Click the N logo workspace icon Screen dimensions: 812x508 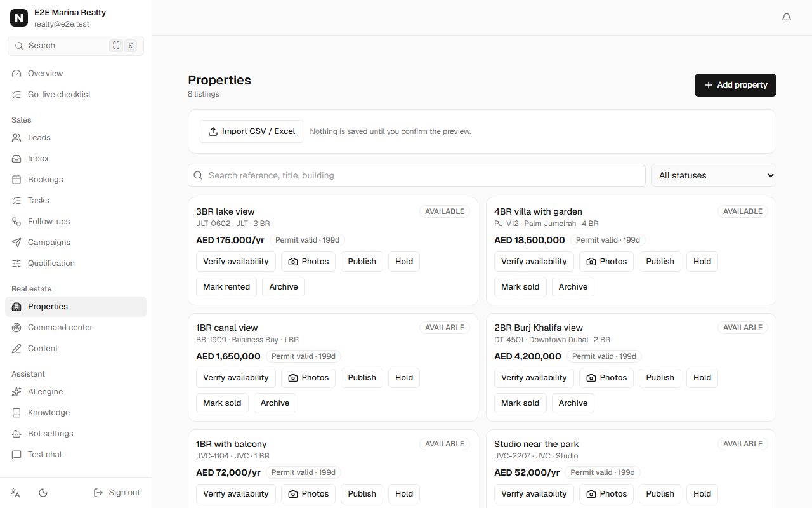[19, 18]
